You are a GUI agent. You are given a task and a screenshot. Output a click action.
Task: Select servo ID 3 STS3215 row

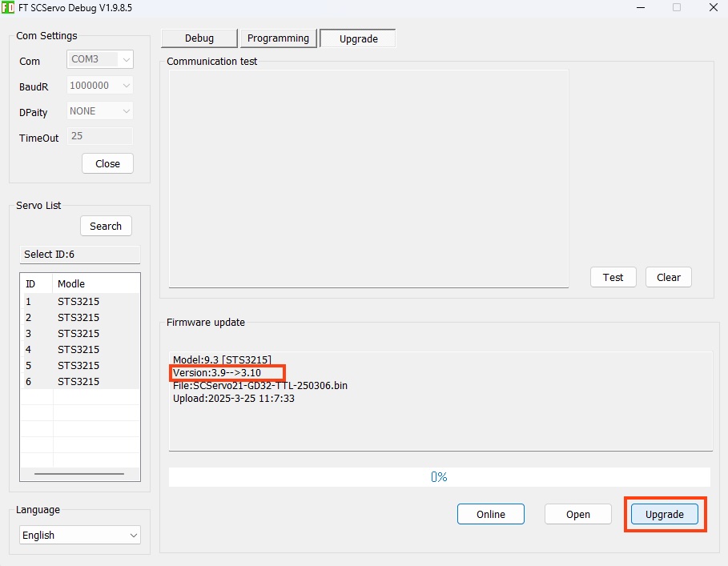78,334
